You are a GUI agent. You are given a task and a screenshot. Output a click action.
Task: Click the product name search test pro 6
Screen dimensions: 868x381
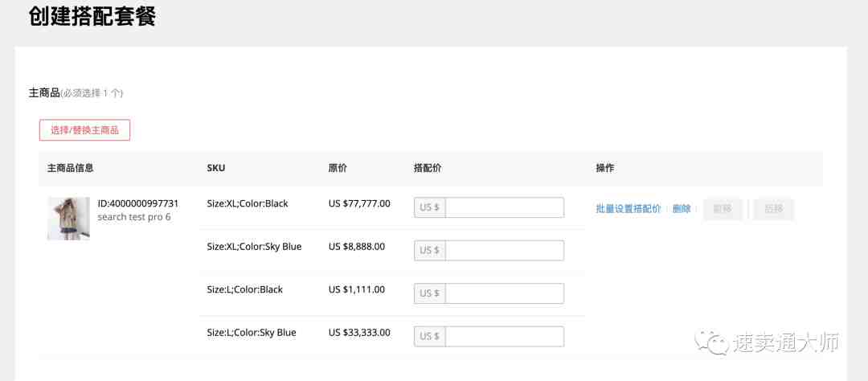coord(134,217)
